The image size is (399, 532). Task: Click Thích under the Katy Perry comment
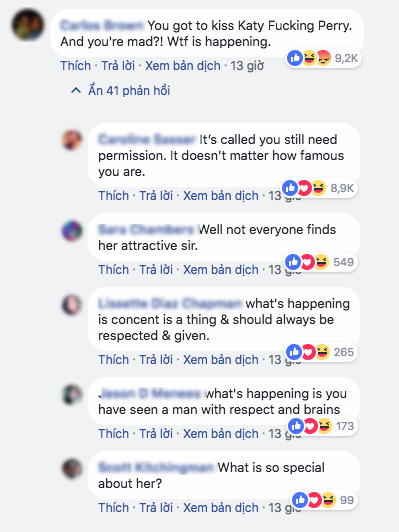(76, 65)
